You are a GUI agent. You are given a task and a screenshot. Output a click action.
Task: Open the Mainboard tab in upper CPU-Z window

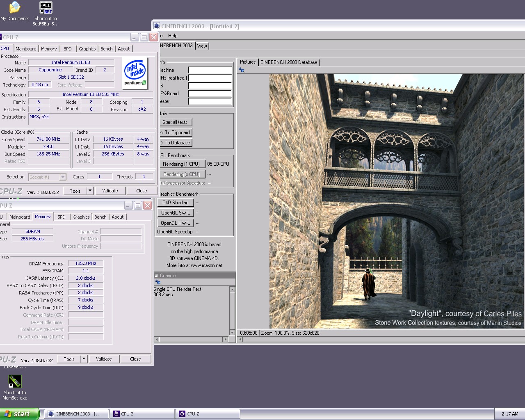coord(26,49)
